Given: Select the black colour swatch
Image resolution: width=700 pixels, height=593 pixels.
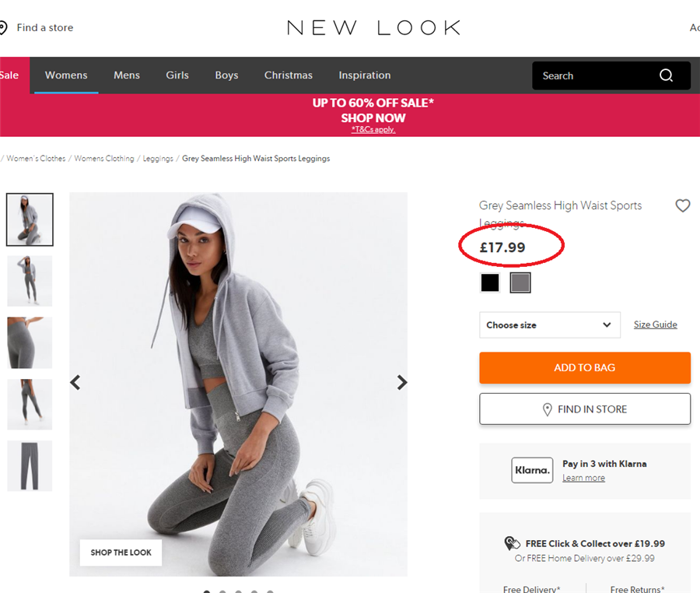Looking at the screenshot, I should tap(490, 282).
